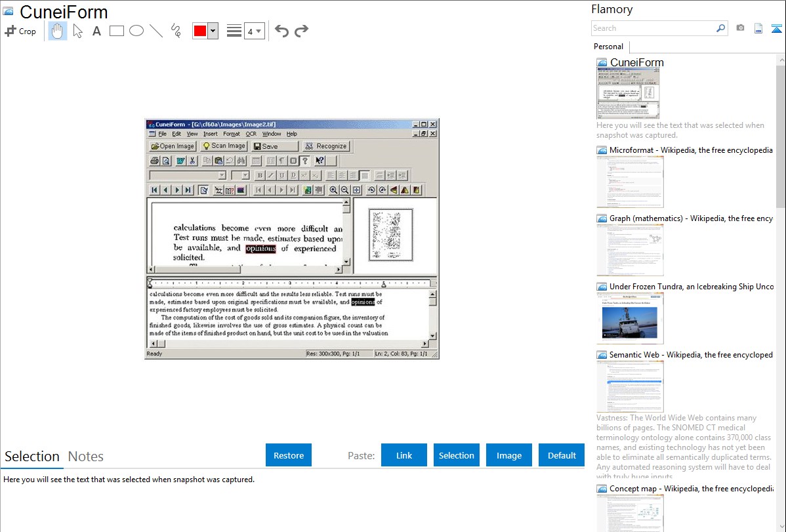Click the line thickness icon
The image size is (786, 532).
tap(234, 31)
